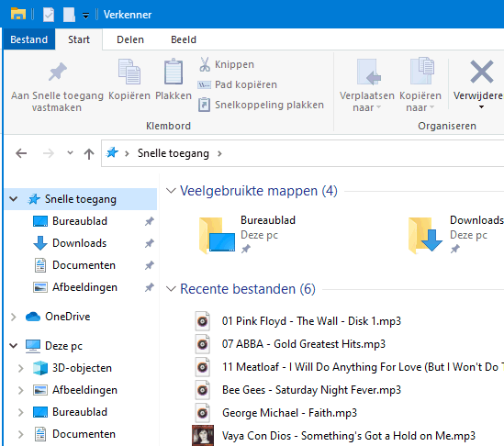Image resolution: width=504 pixels, height=446 pixels.
Task: Click the chevron before Snelle toegang in address bar
Action: click(x=127, y=153)
